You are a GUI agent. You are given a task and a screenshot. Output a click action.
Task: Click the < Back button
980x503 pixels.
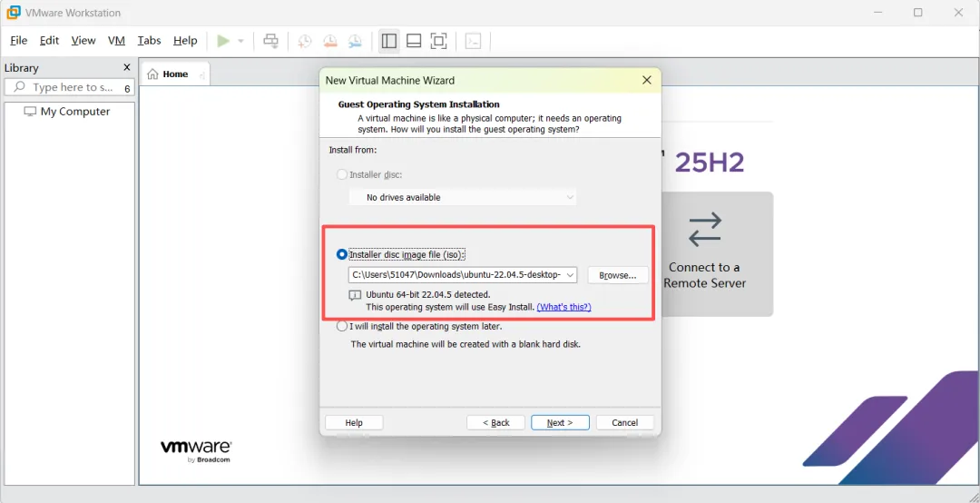click(x=496, y=423)
